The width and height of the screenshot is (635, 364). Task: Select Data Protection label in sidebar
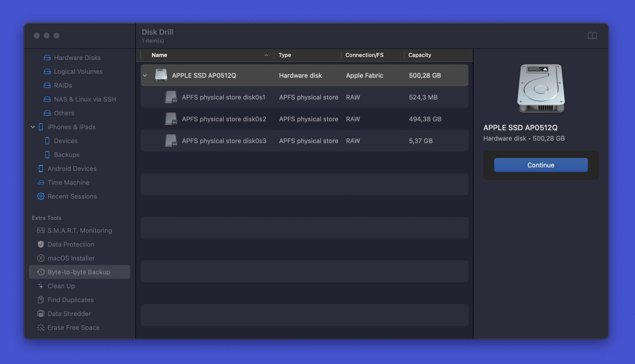pos(71,244)
